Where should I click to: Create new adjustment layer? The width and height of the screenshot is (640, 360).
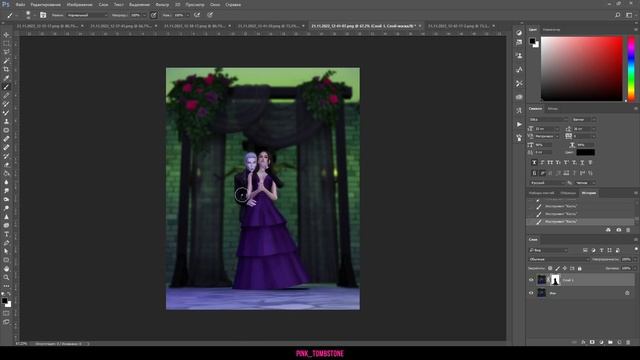pyautogui.click(x=601, y=342)
